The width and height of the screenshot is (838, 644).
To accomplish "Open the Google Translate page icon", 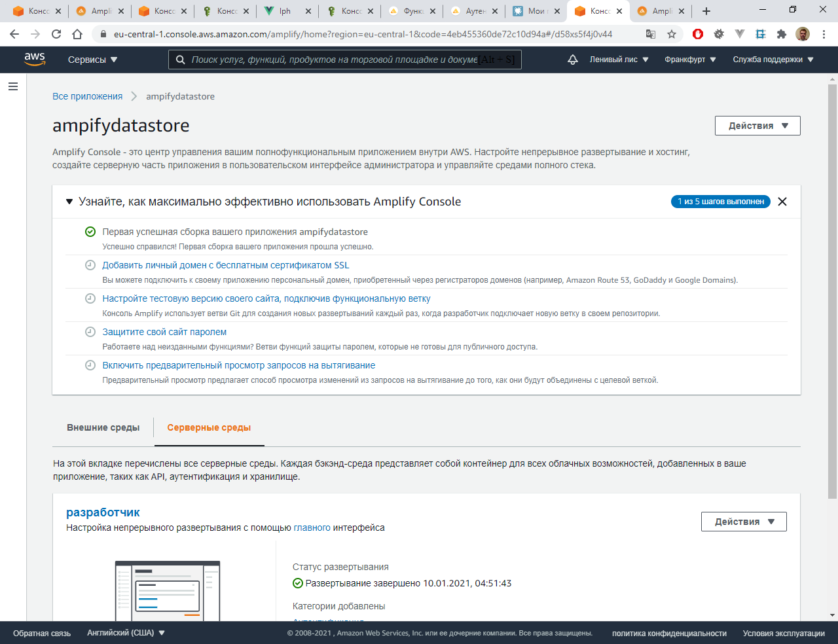I will 651,34.
